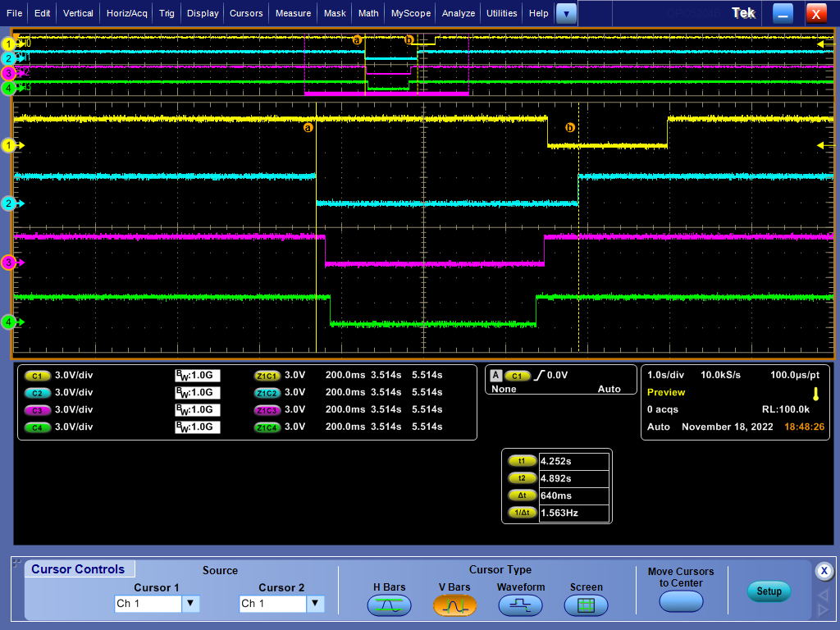This screenshot has width=840, height=630.
Task: Click the C4 channel badge
Action: 38,427
